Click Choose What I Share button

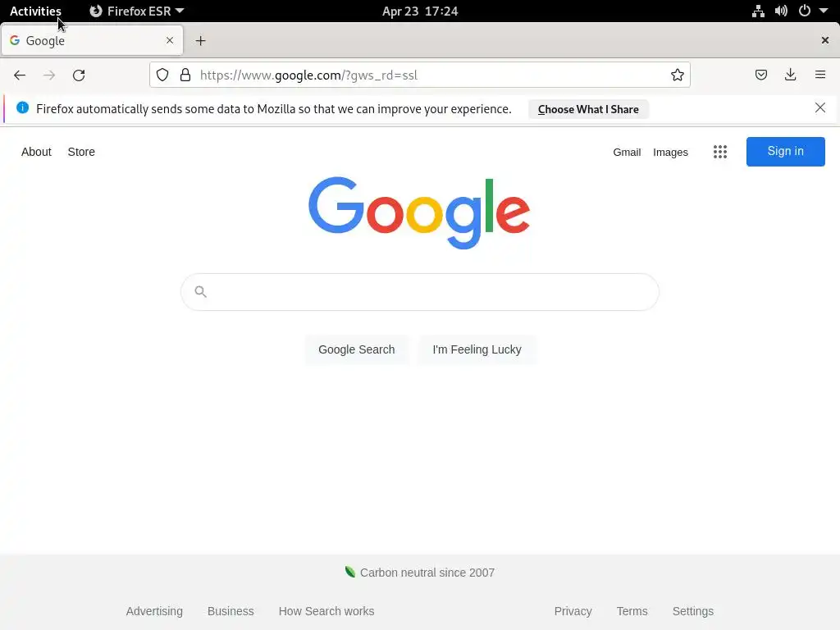click(x=588, y=109)
